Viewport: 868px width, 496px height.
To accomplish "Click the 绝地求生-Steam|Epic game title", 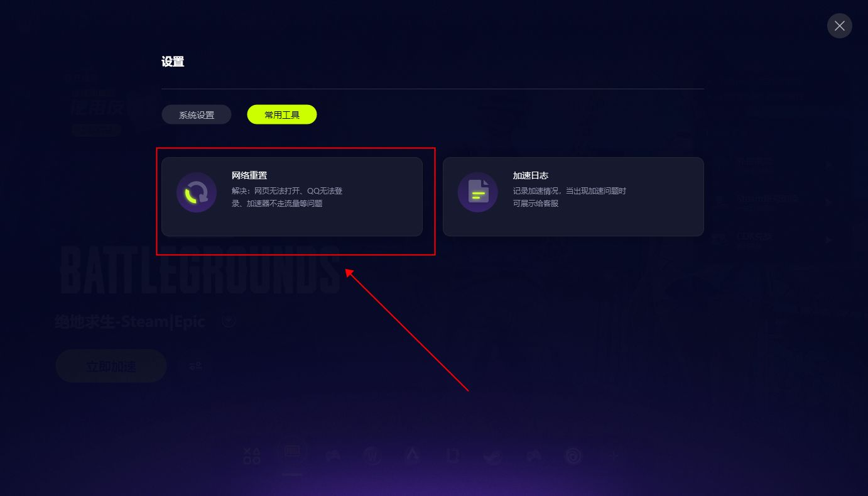I will pos(130,321).
